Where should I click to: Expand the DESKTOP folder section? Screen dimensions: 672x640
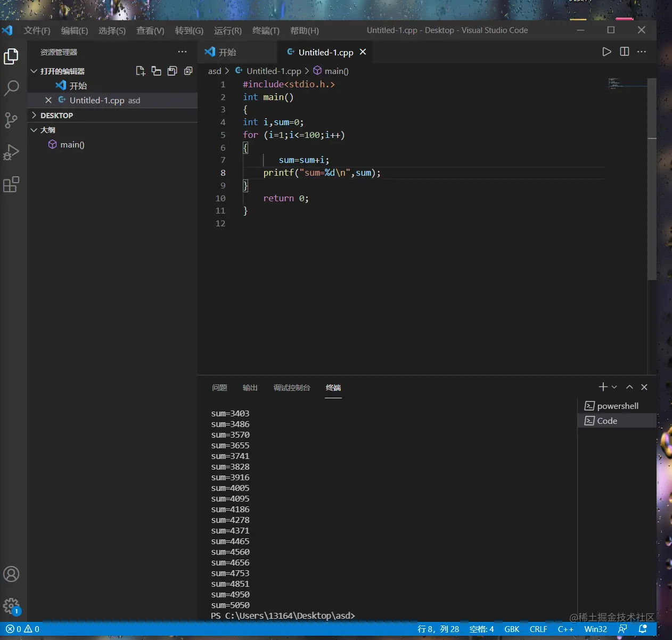[56, 116]
